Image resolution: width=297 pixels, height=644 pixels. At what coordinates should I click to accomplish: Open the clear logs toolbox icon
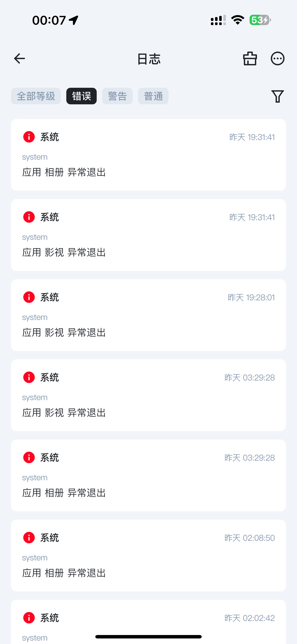(x=250, y=59)
